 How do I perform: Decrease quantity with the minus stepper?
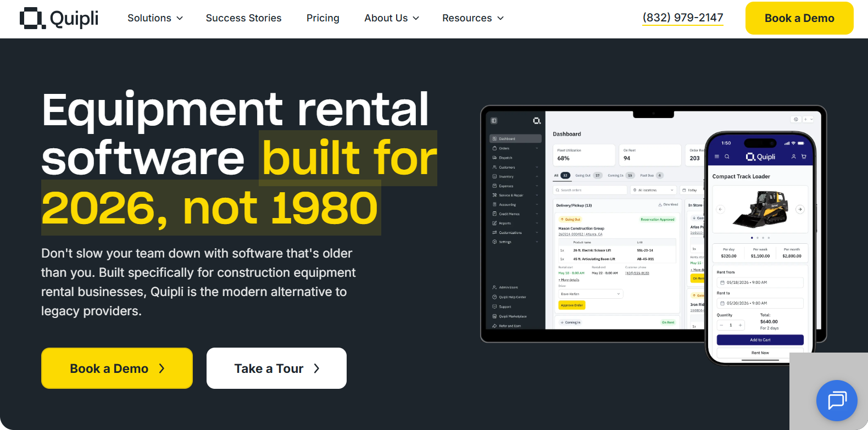[721, 325]
